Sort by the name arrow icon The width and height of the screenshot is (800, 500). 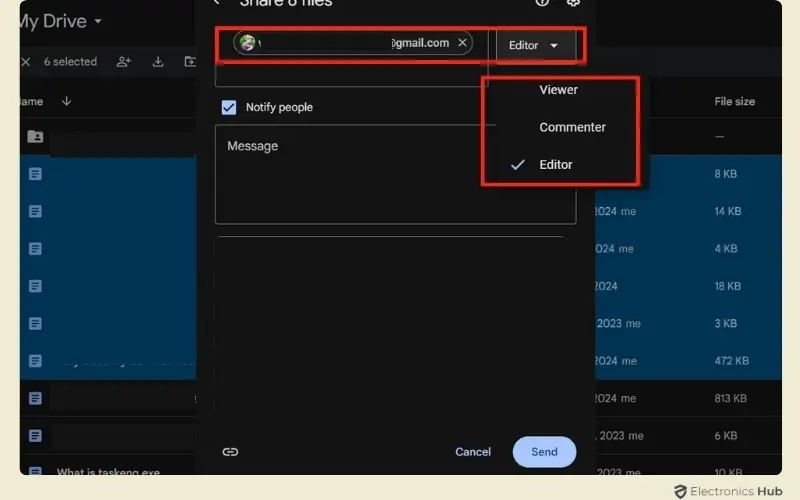click(x=66, y=101)
